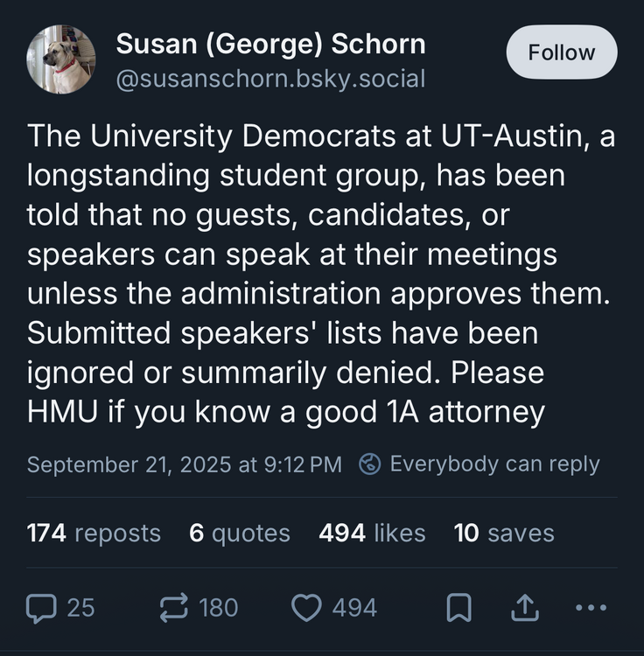The image size is (644, 656).
Task: Show the 6 quotes of this post
Action: click(x=239, y=533)
